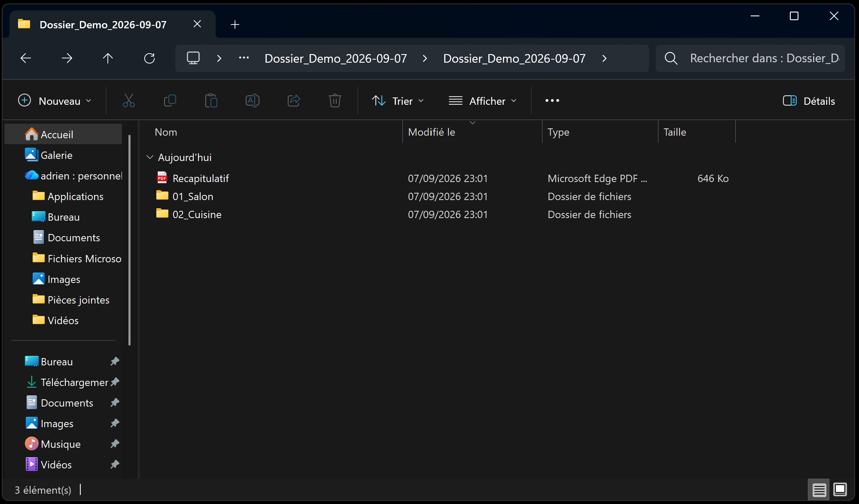
Task: Open the Trier sort dropdown
Action: (x=398, y=101)
